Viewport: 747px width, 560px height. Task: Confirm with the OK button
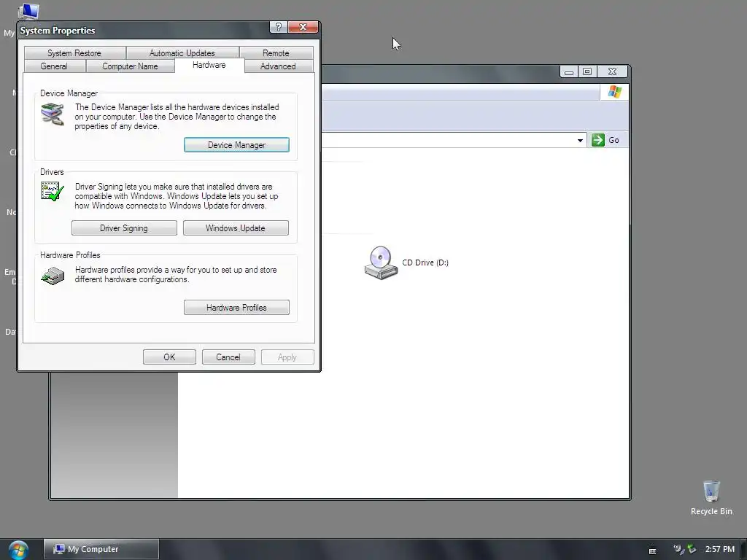pos(169,357)
